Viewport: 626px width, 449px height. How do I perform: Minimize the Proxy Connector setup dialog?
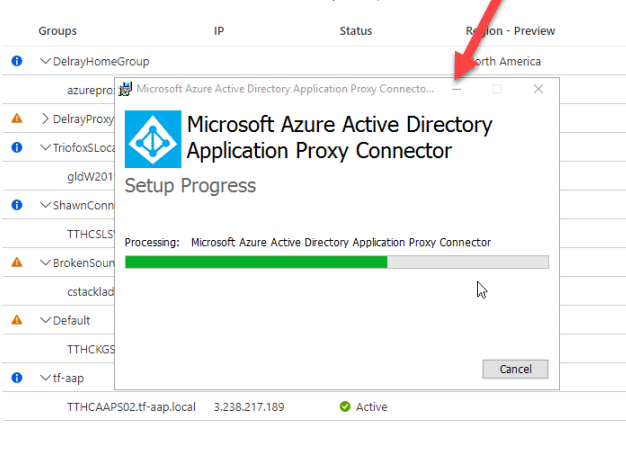[456, 89]
